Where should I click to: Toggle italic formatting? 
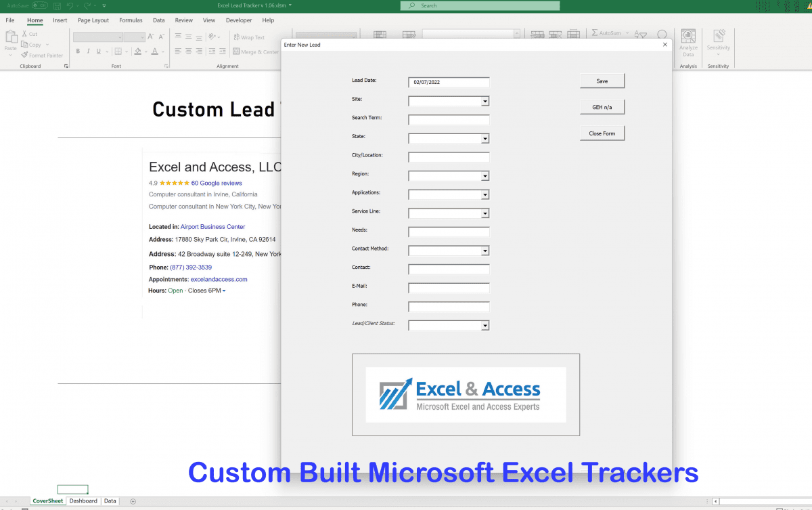(x=88, y=51)
